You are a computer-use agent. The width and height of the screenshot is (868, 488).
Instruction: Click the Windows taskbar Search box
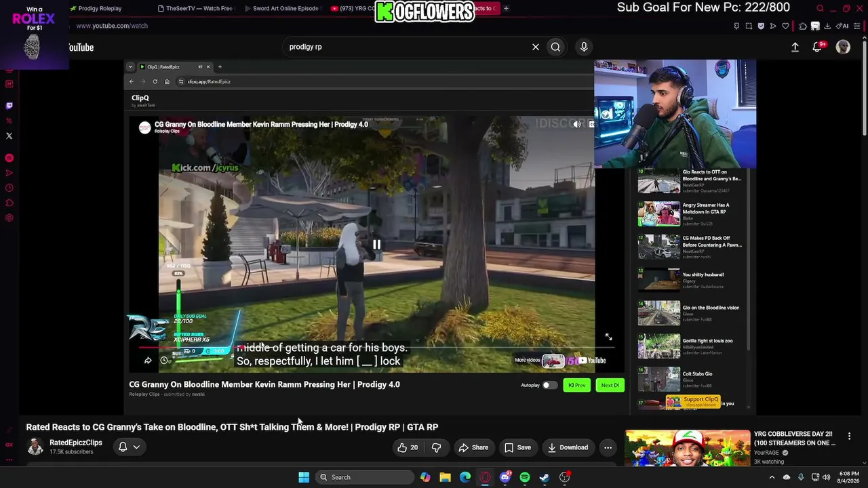point(366,477)
